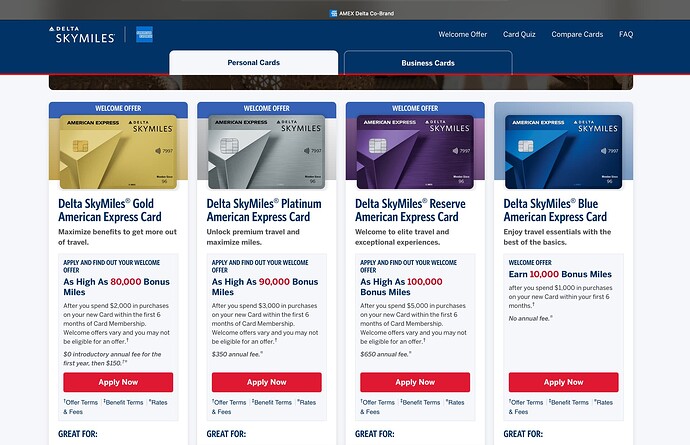Image resolution: width=690 pixels, height=445 pixels.
Task: Select the Platinum SkyMiles card image
Action: pyautogui.click(x=267, y=152)
